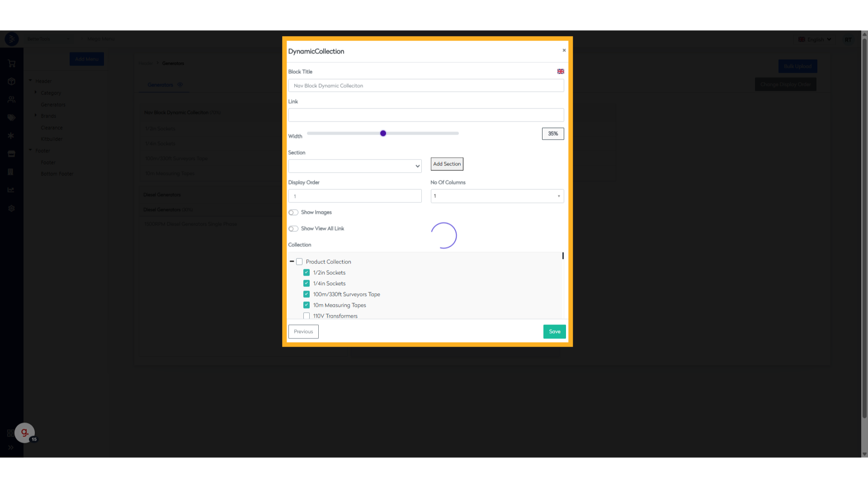Click the UK flag language icon

(561, 71)
